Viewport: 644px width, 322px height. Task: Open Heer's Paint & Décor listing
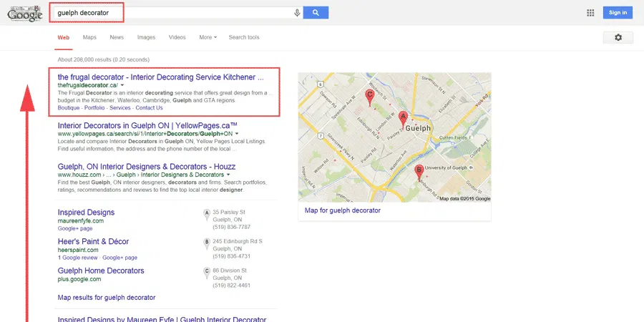tap(93, 242)
